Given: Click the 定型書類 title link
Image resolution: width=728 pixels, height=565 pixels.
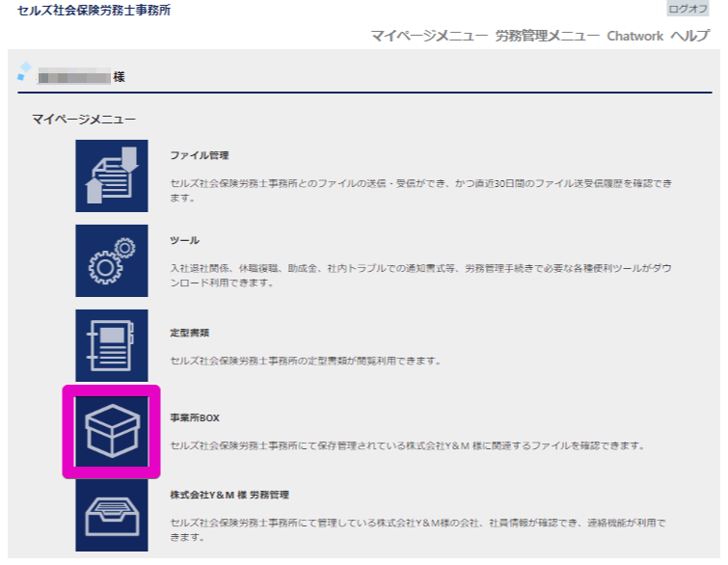Looking at the screenshot, I should tap(189, 333).
